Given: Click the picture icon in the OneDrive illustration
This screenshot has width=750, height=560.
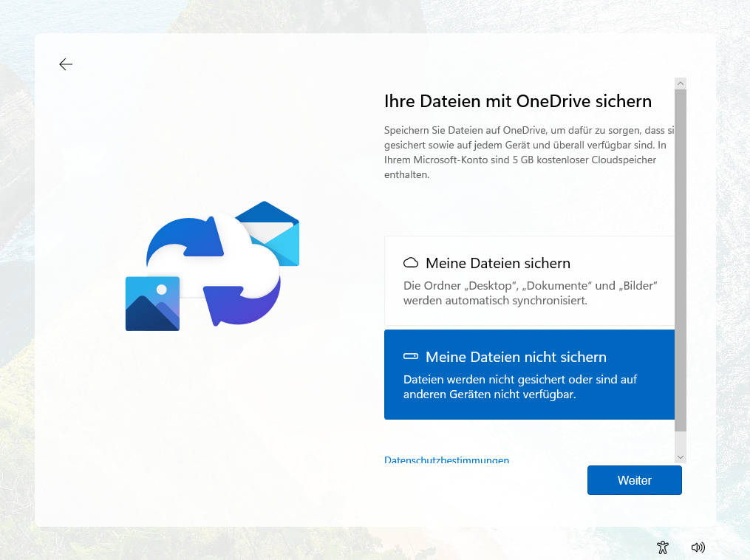Looking at the screenshot, I should click(152, 304).
